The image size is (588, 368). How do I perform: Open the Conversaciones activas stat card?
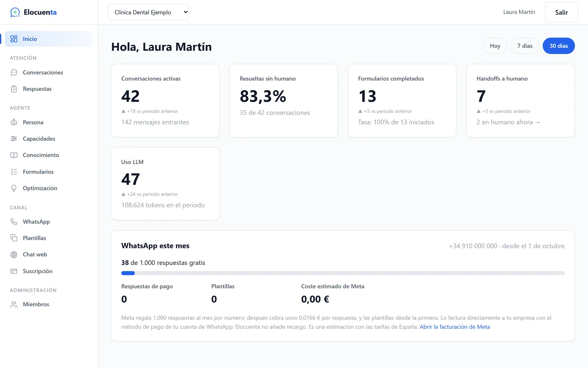click(x=165, y=101)
